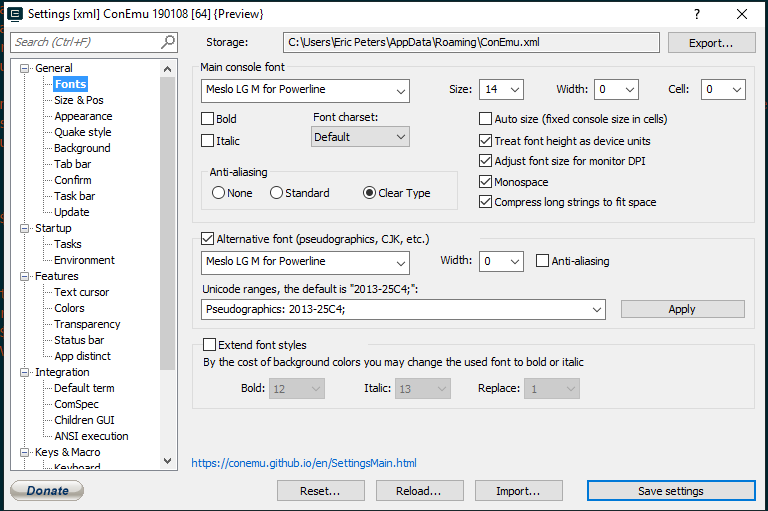Open the Status bar settings page
Screen dimensions: 768x511
pyautogui.click(x=79, y=340)
